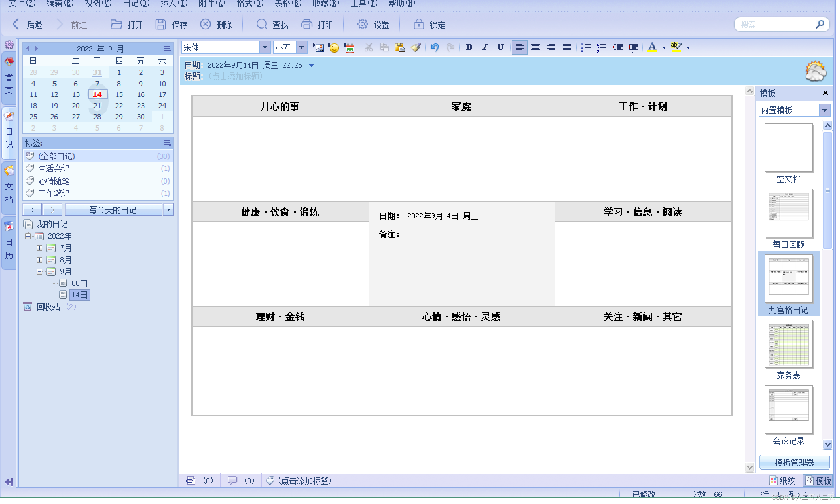Insert a bulleted list
The image size is (840, 504).
point(586,48)
